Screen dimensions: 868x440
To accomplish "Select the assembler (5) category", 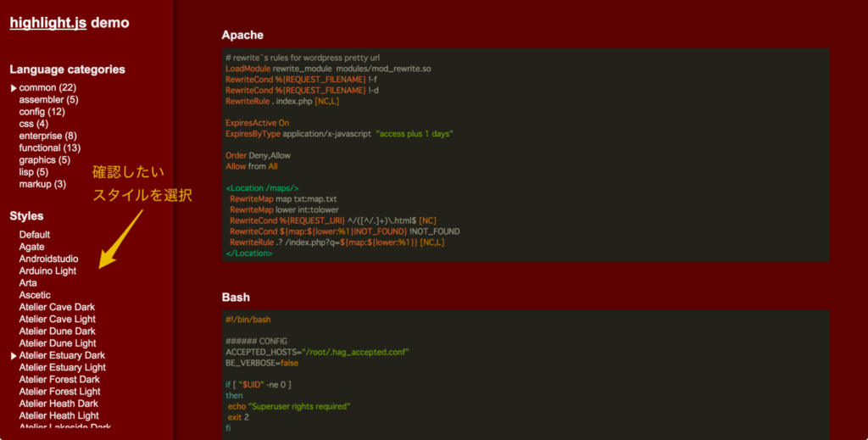I will pyautogui.click(x=48, y=100).
